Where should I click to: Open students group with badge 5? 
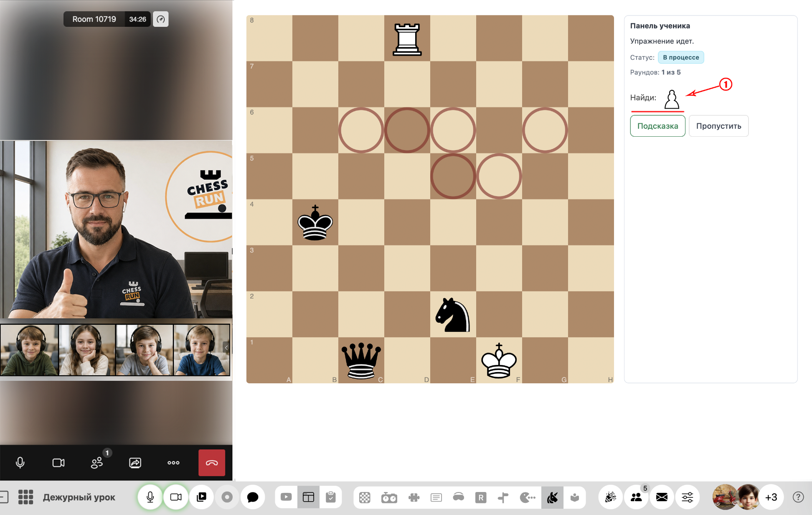click(637, 497)
